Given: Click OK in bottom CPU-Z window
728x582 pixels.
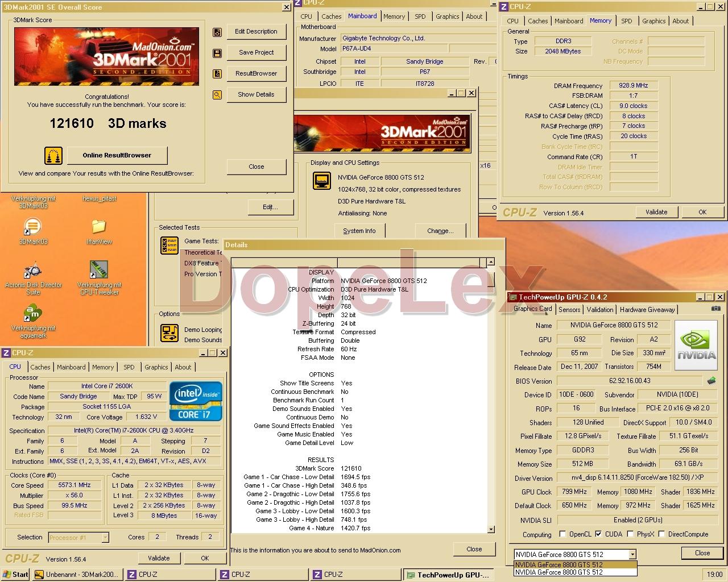Looking at the screenshot, I should coord(205,558).
